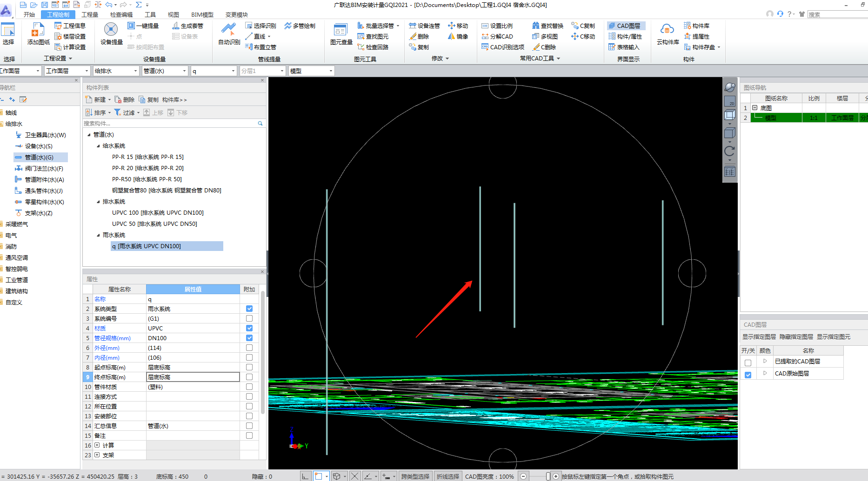Click the 删除 delete tool in ribbon
This screenshot has width=868, height=481.
419,36
